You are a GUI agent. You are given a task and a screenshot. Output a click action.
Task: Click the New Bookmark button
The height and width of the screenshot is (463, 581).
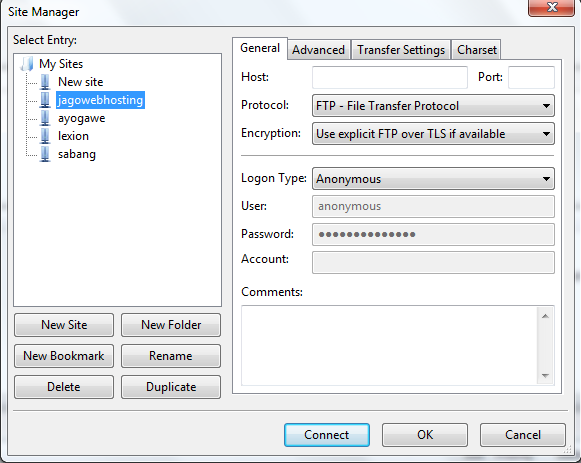tap(64, 356)
